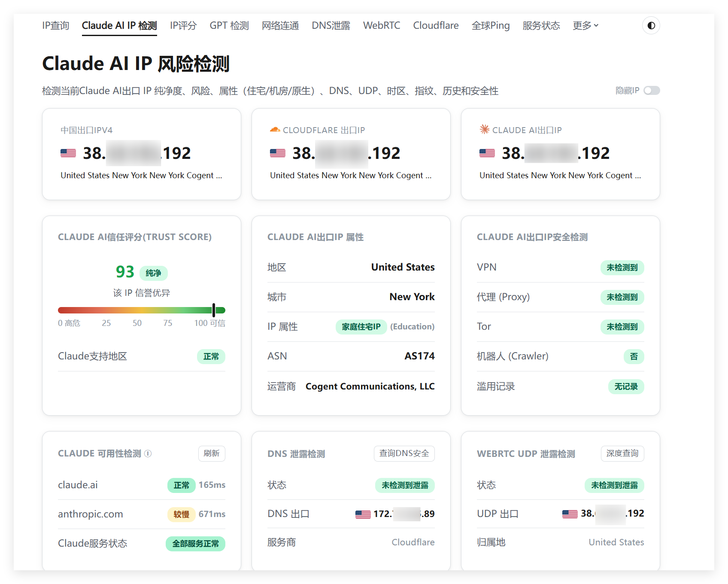
Task: Toggle dark mode theme icon
Action: [651, 25]
